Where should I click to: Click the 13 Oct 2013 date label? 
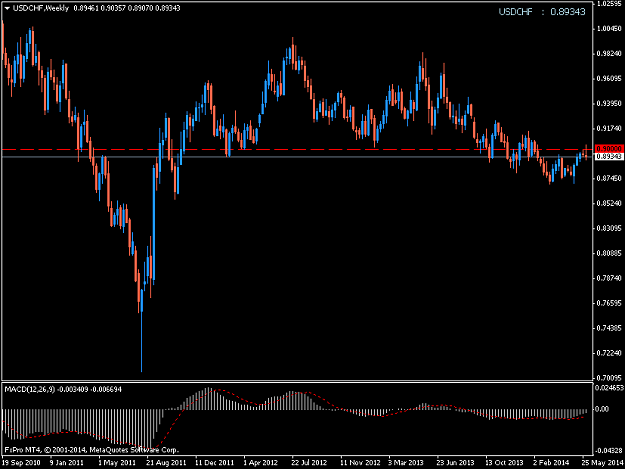pyautogui.click(x=504, y=463)
